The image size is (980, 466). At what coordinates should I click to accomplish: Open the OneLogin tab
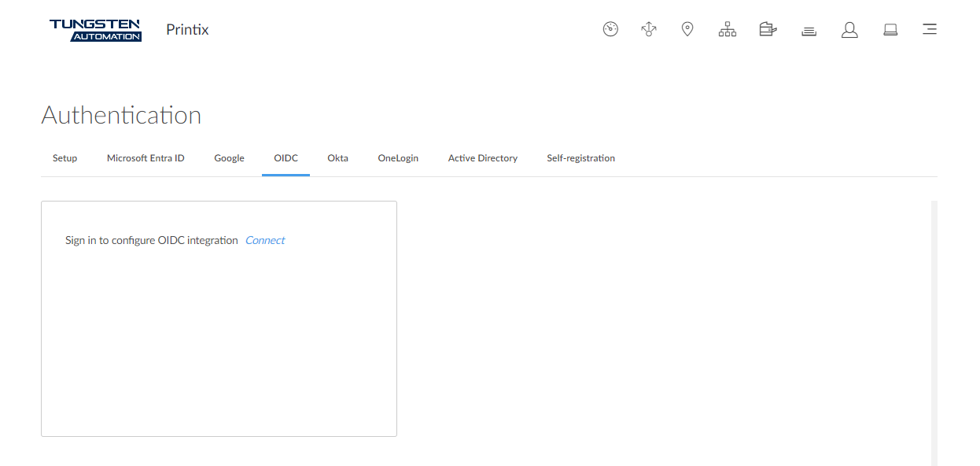tap(398, 158)
